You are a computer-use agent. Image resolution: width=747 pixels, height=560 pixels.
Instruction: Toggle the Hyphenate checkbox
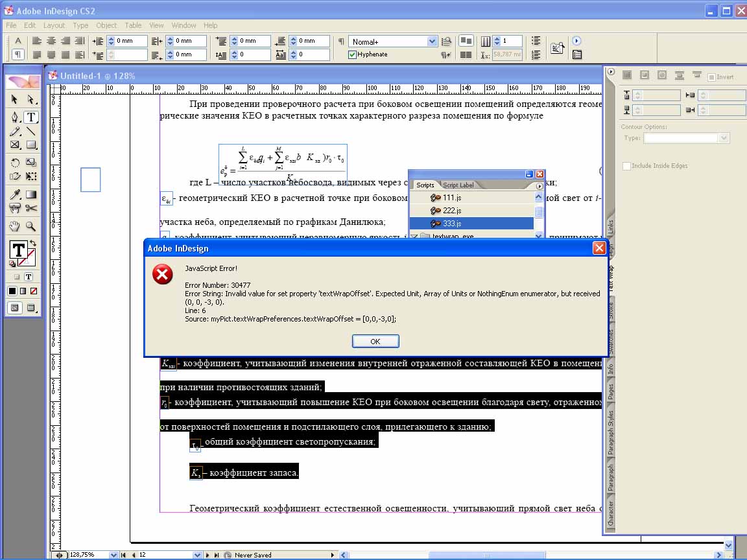[x=352, y=54]
